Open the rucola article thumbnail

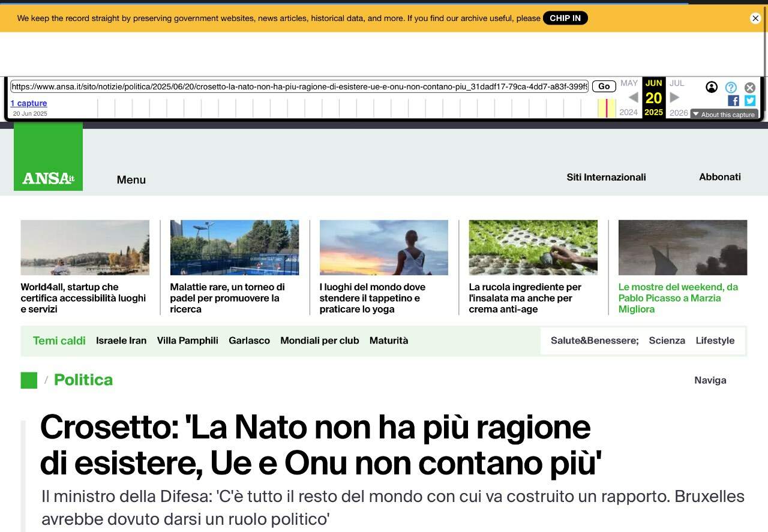533,248
